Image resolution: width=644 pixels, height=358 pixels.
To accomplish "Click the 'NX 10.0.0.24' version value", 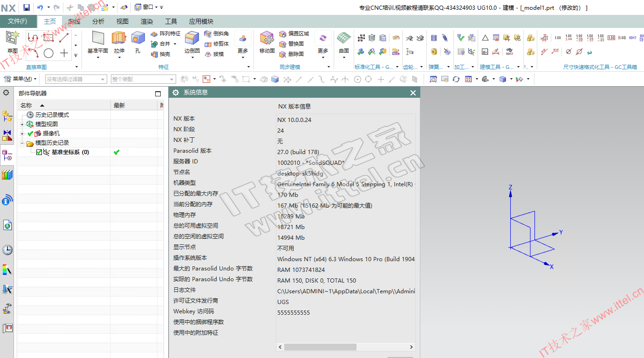I will [x=295, y=120].
